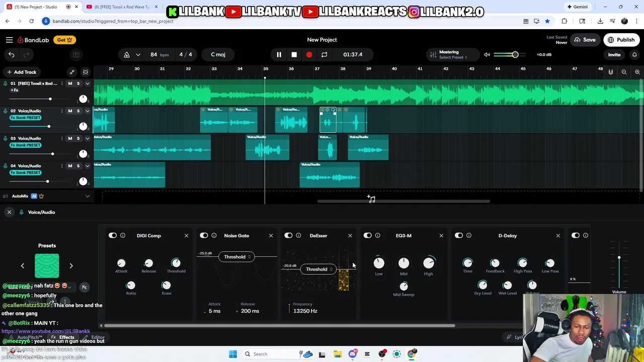Expand track 04 options chevron
Screen dimensions: 644x362
click(87, 165)
